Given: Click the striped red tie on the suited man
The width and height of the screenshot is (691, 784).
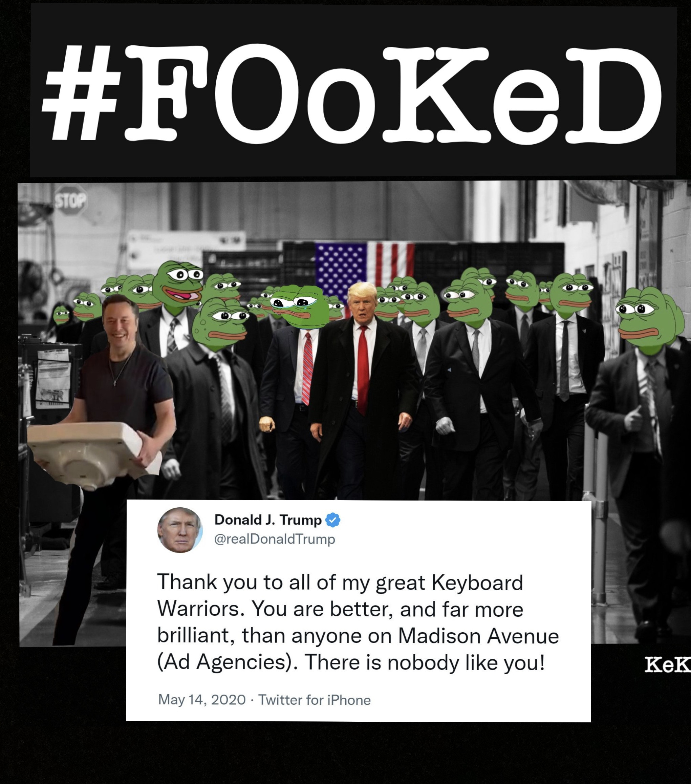Looking at the screenshot, I should (307, 368).
